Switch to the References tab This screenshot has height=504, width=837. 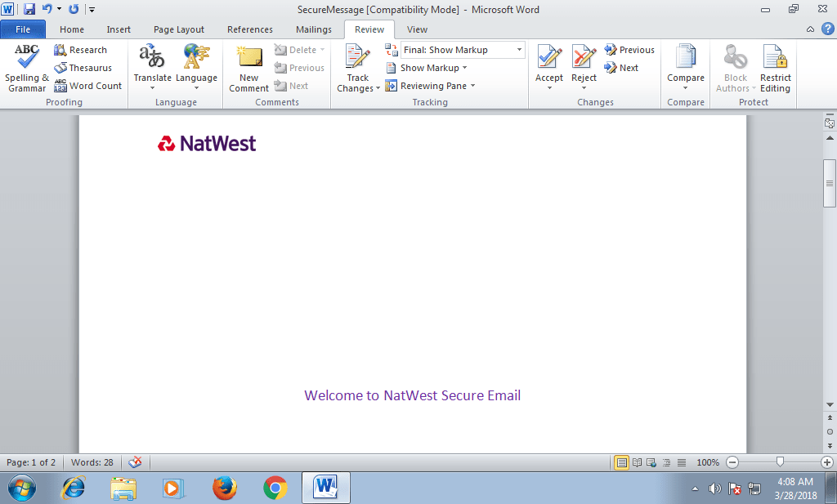[250, 29]
